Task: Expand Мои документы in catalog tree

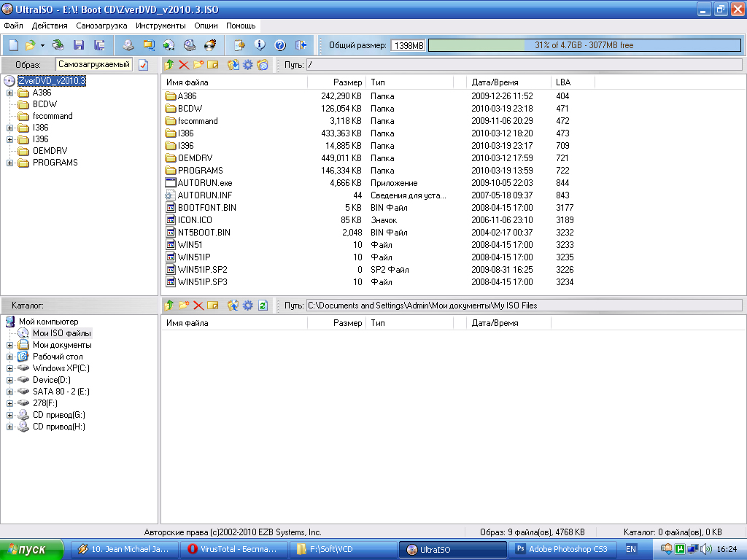Action: (9, 345)
